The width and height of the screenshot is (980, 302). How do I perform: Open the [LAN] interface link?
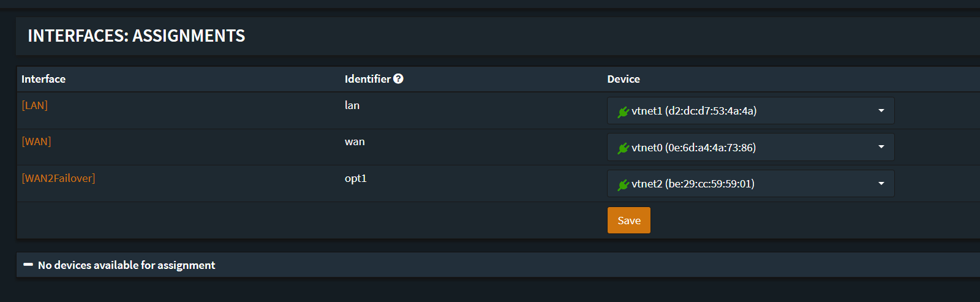pyautogui.click(x=35, y=105)
